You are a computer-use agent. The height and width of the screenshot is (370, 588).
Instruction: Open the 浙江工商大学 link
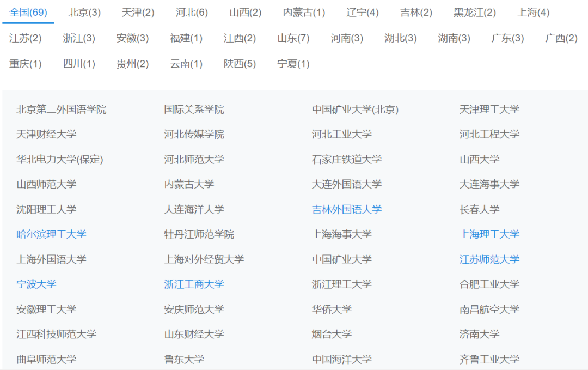tap(194, 284)
